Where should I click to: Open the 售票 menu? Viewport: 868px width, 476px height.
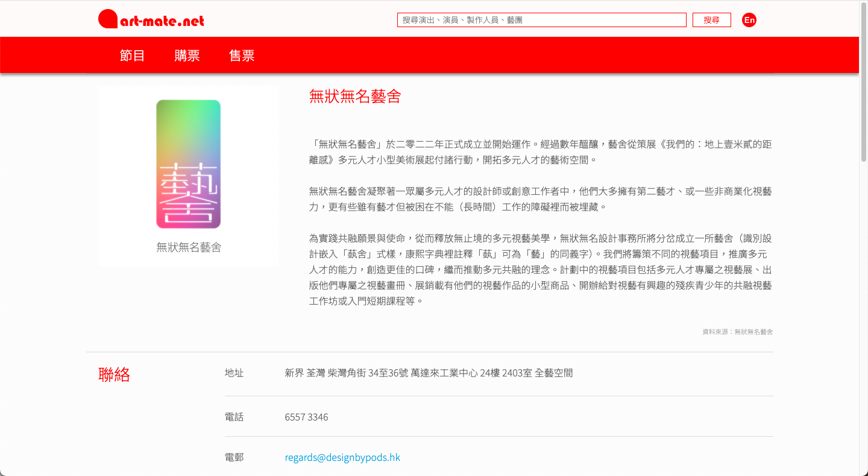point(242,56)
